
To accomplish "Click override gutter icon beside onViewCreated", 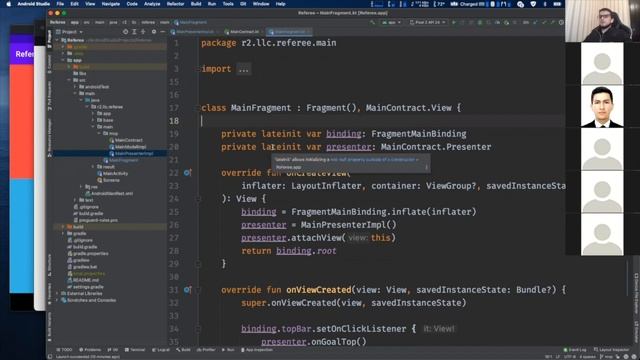I will 187,290.
